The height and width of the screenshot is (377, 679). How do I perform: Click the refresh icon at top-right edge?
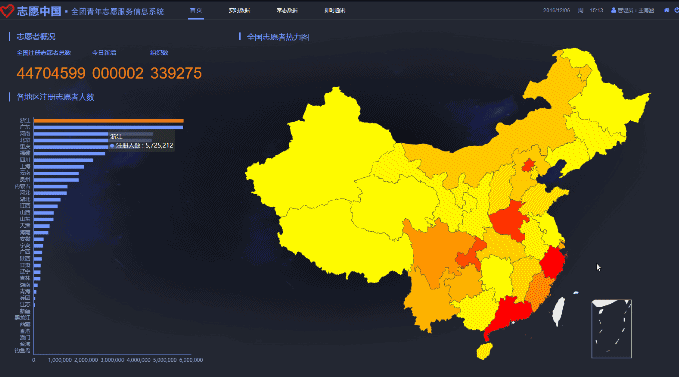point(677,10)
